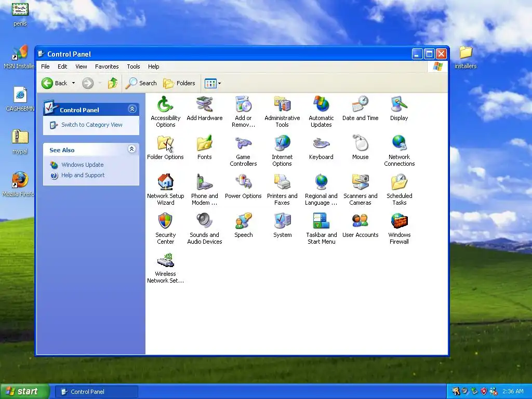Select Folder Options icon

(x=165, y=148)
